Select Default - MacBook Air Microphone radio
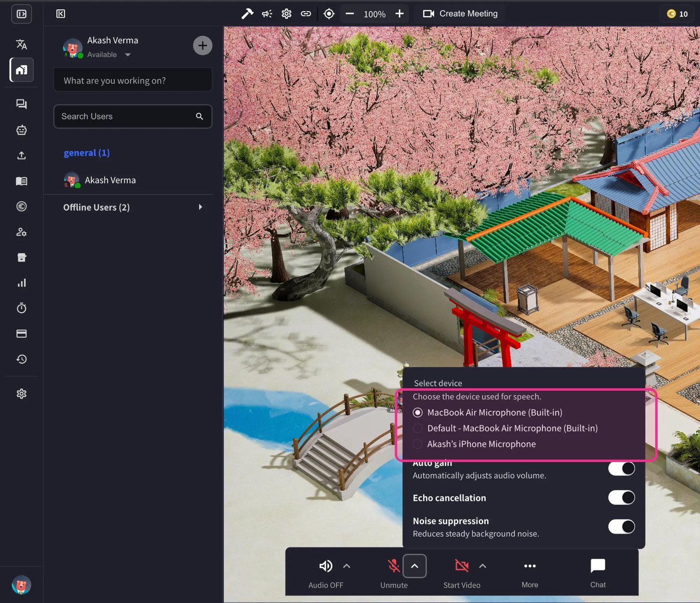The height and width of the screenshot is (603, 700). (418, 428)
